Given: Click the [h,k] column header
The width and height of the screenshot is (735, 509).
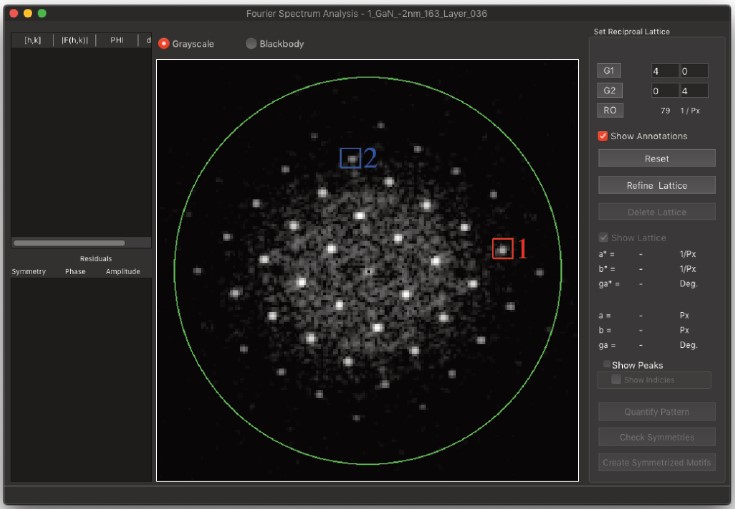Looking at the screenshot, I should 32,41.
